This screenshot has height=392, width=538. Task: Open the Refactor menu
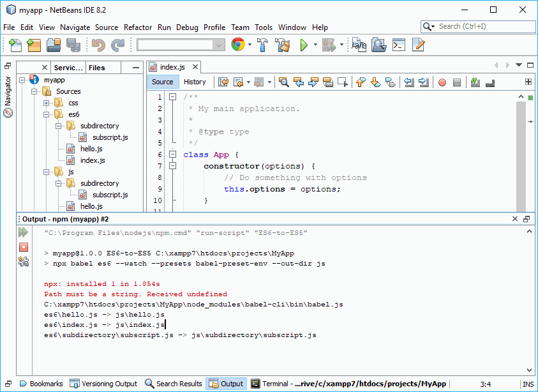[138, 27]
